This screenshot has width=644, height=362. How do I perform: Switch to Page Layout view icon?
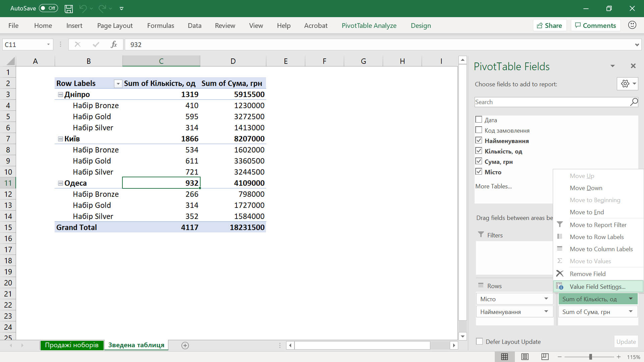tap(525, 357)
